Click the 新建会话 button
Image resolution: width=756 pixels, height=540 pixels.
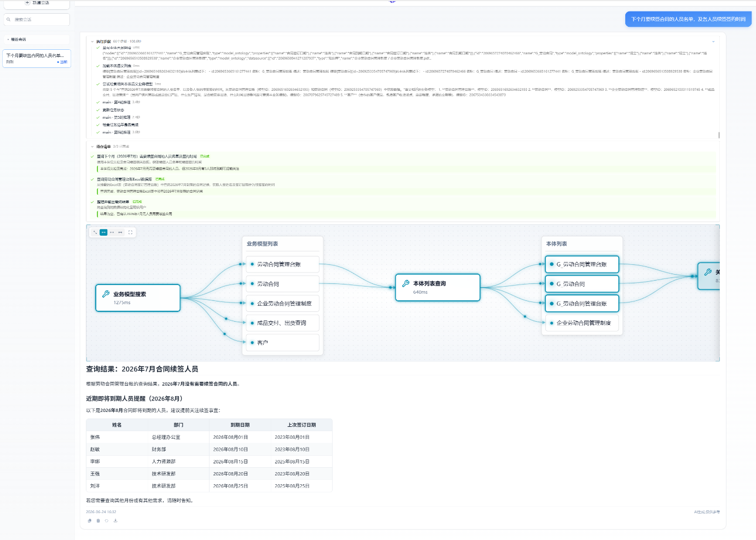point(37,3)
